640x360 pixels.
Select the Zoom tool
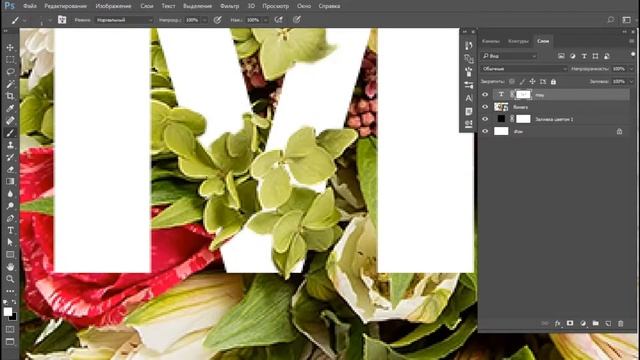pos(10,279)
